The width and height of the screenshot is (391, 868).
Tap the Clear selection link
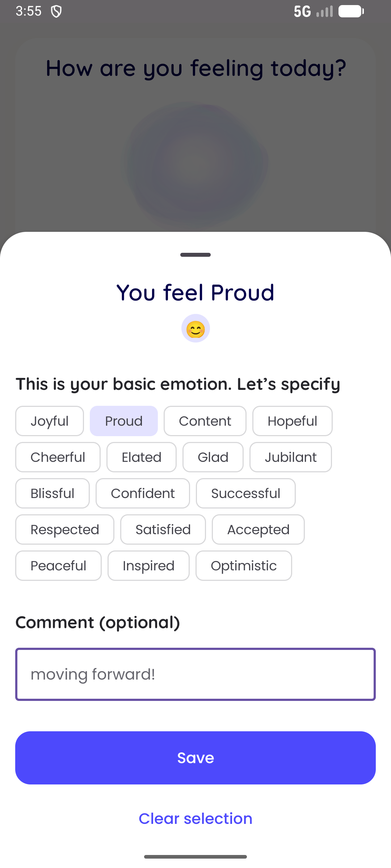pos(195,818)
